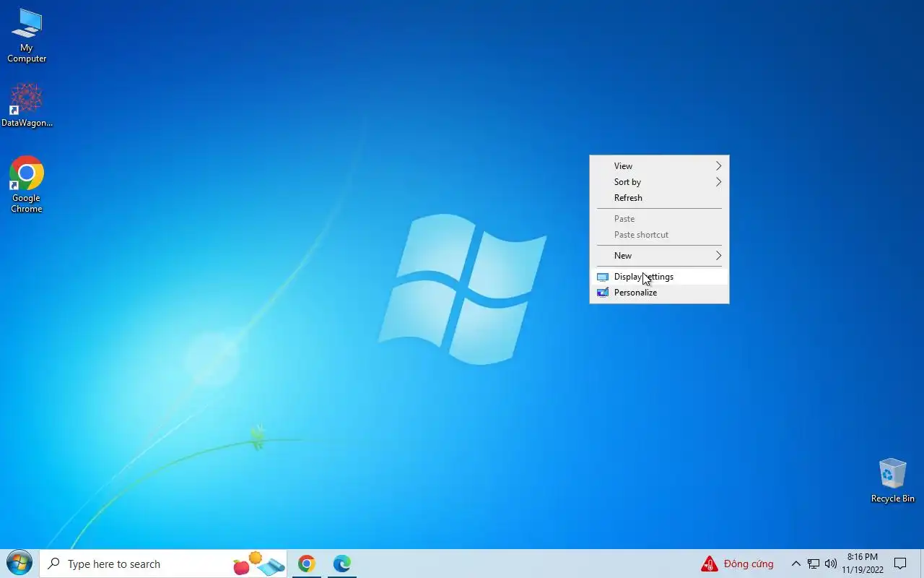Viewport: 924px width, 578px height.
Task: Click the Type here to search field
Action: tap(163, 564)
